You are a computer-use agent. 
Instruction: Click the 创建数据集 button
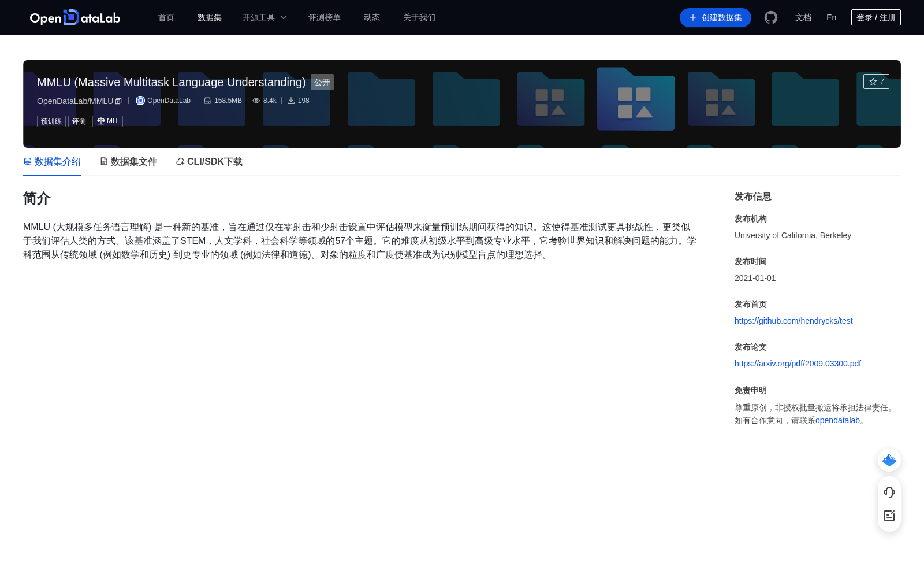716,17
